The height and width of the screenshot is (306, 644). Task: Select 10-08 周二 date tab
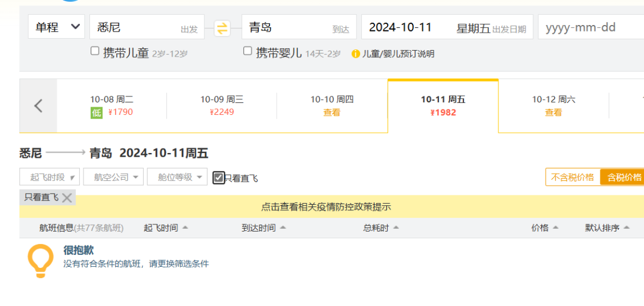point(112,106)
